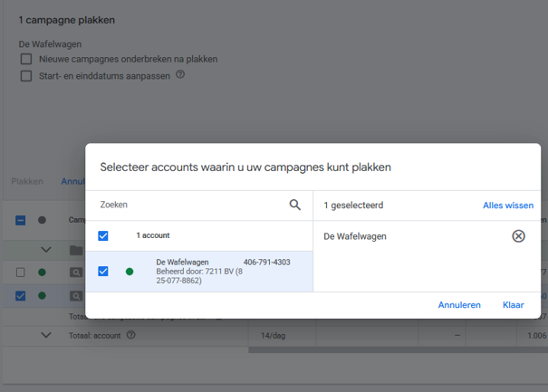Click 1 campagne plakken heading
This screenshot has height=392, width=548.
66,20
